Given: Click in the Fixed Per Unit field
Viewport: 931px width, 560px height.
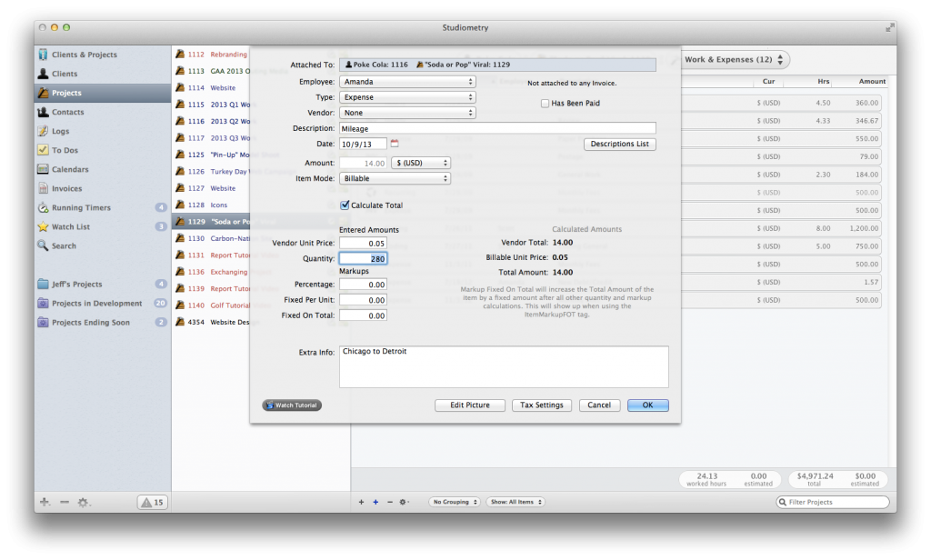Looking at the screenshot, I should (363, 300).
